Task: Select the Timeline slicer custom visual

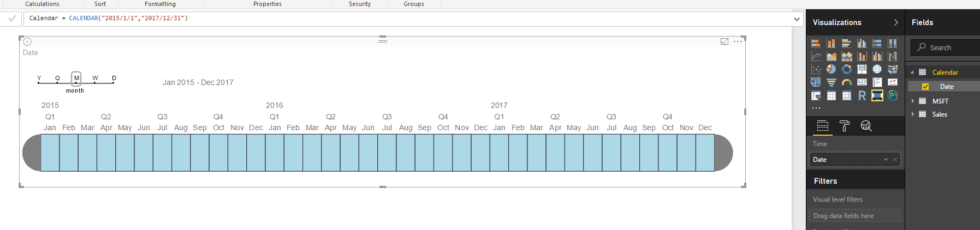Action: [877, 96]
